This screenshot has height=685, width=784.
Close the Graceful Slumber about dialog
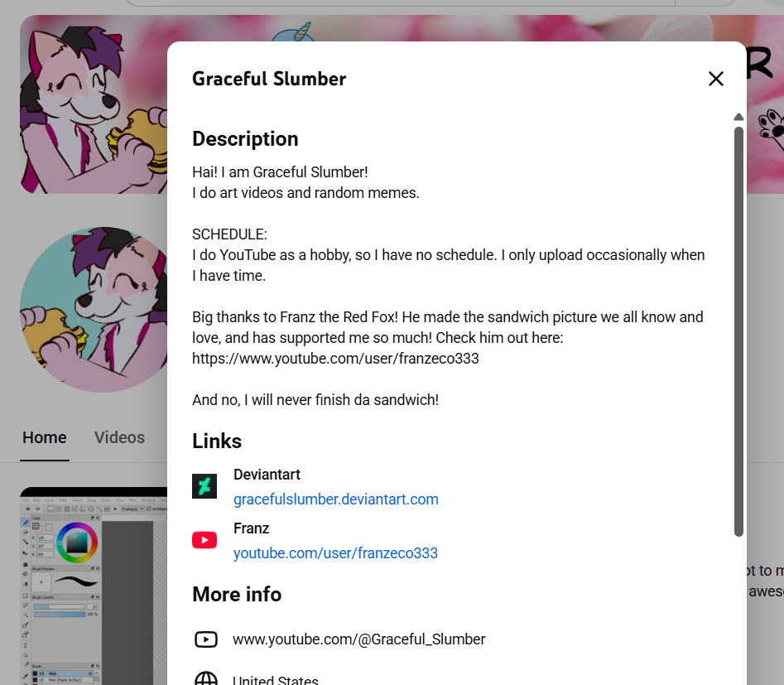click(716, 79)
